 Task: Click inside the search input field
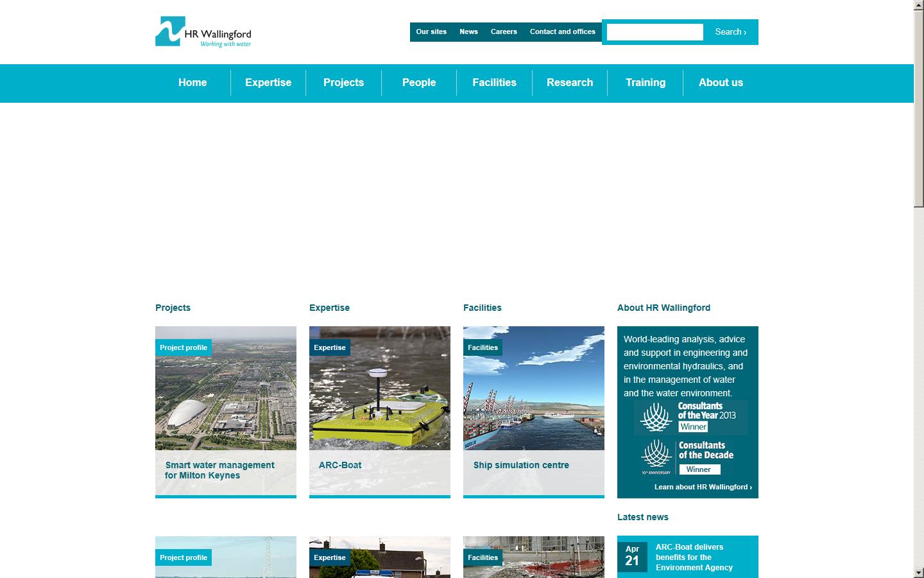(x=654, y=31)
